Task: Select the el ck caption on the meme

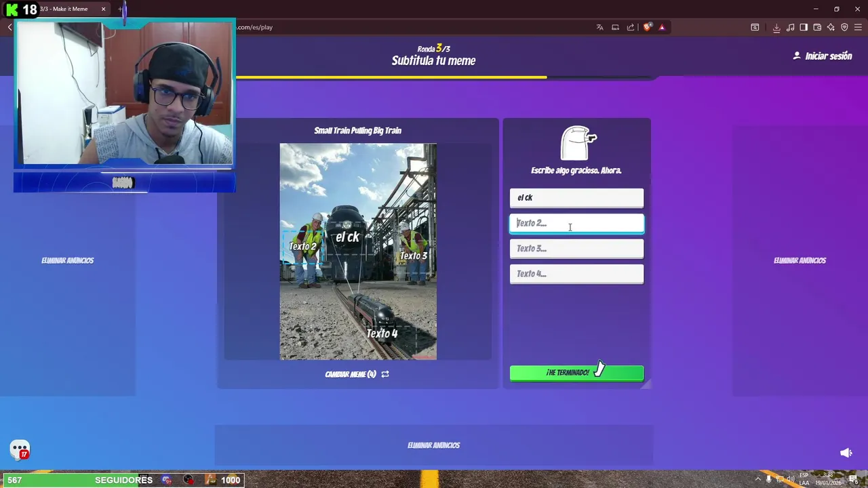Action: [x=347, y=237]
